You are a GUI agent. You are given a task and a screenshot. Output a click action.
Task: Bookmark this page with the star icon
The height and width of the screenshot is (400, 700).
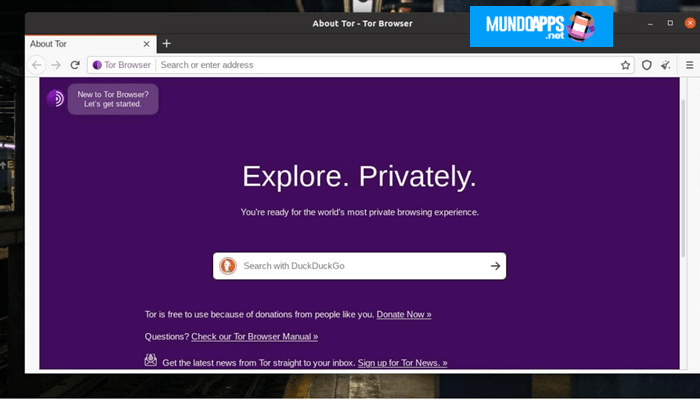(625, 65)
